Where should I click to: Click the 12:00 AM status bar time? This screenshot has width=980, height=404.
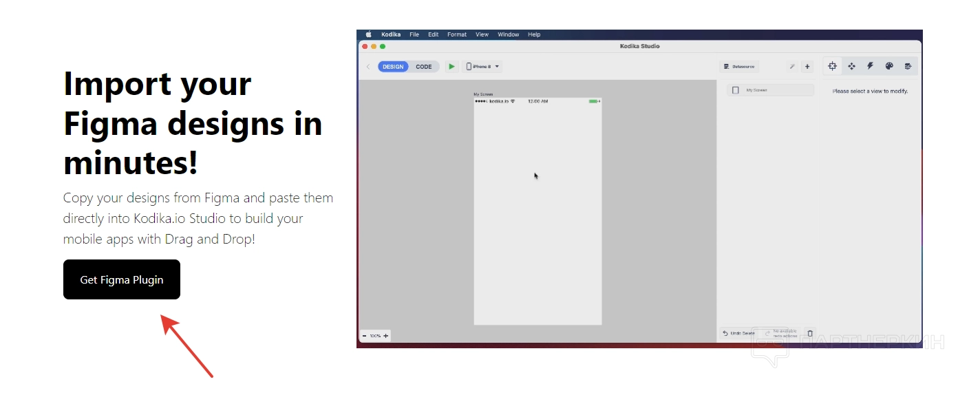point(537,101)
